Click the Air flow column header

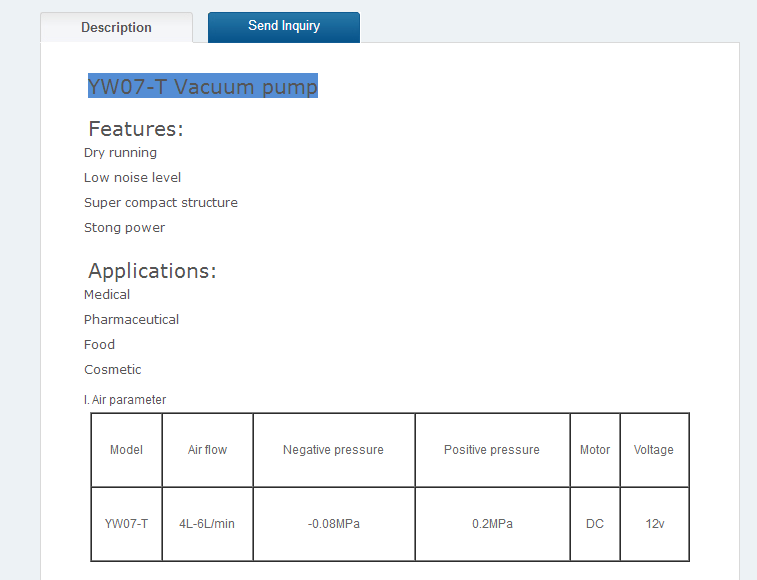point(207,450)
